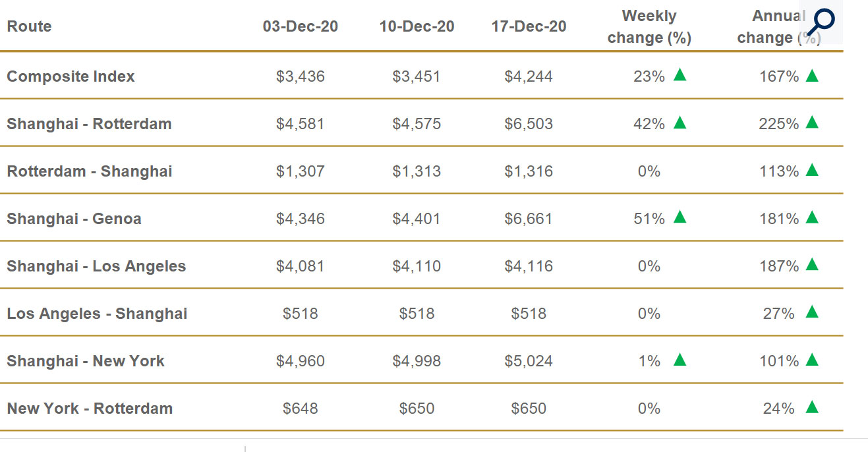The image size is (868, 452).
Task: Select the New York - Rotterdam route label
Action: click(x=90, y=409)
